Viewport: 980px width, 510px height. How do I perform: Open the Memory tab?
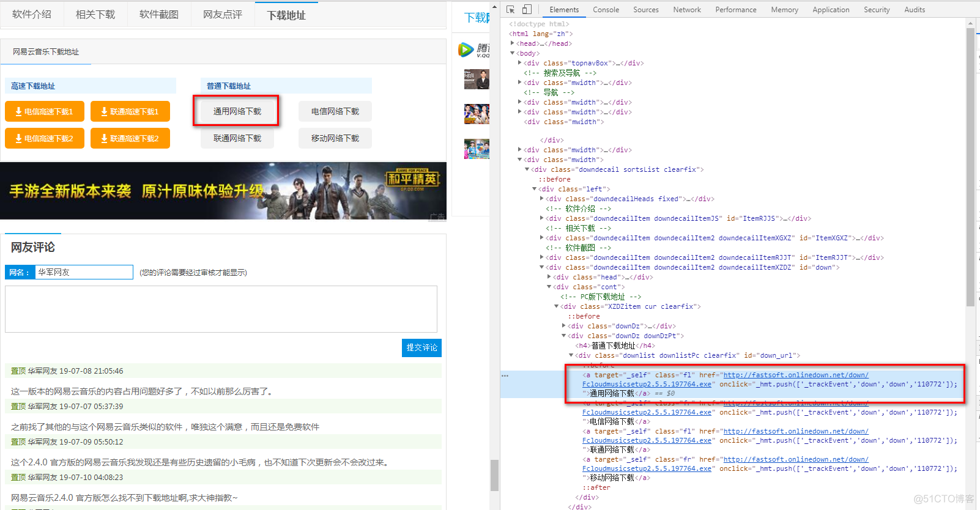pyautogui.click(x=785, y=10)
